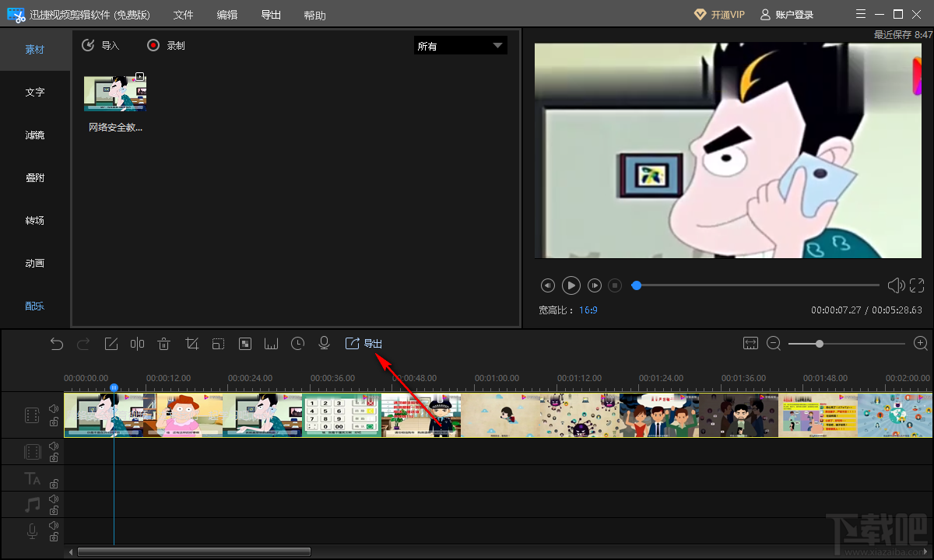Delete selected clip with trash icon
Viewport: 934px width, 560px height.
pos(163,344)
